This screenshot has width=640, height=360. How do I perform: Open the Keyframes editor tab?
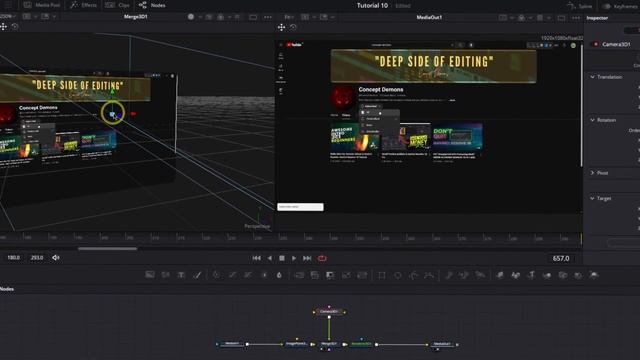[x=621, y=6]
